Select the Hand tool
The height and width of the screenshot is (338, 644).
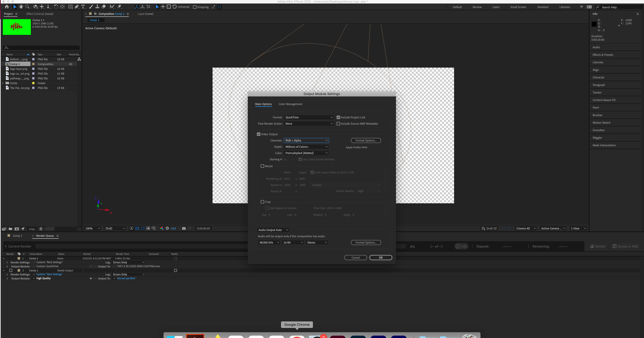click(x=21, y=7)
